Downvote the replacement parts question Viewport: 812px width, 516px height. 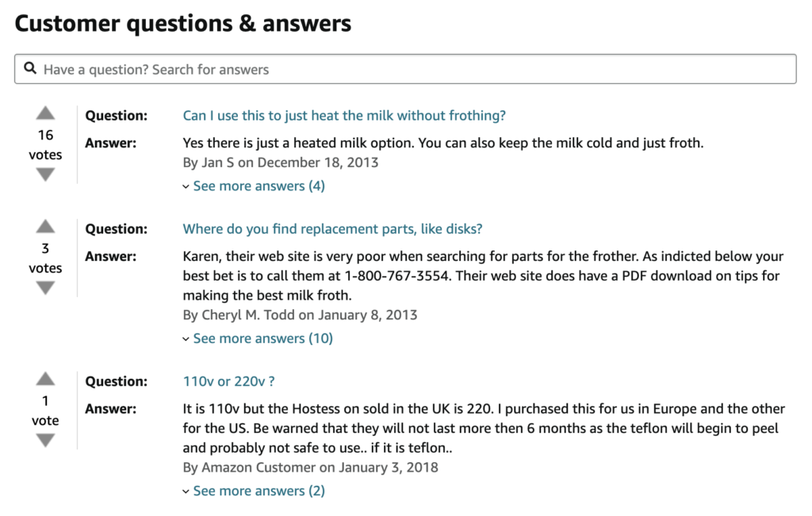(45, 289)
